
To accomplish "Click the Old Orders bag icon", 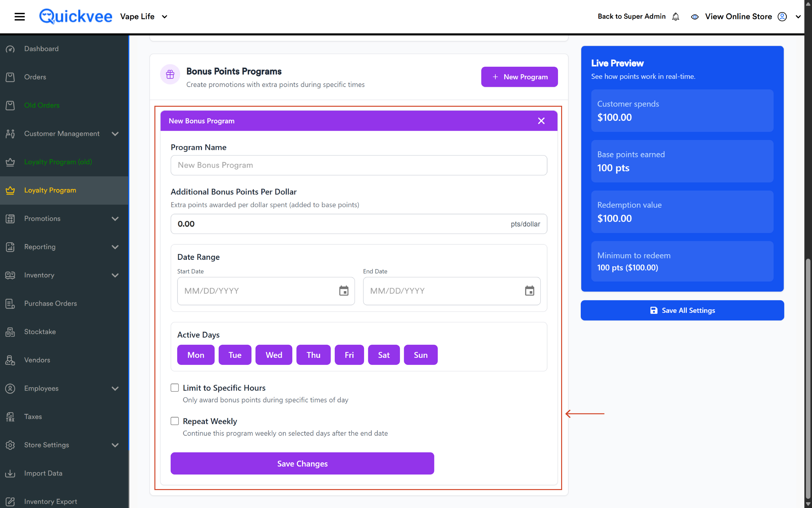I will [x=10, y=105].
